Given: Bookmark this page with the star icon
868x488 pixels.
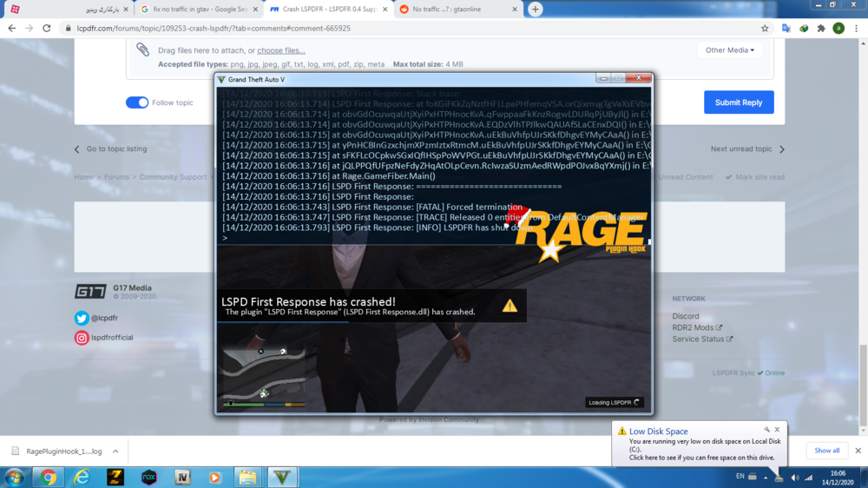Looking at the screenshot, I should coord(765,29).
